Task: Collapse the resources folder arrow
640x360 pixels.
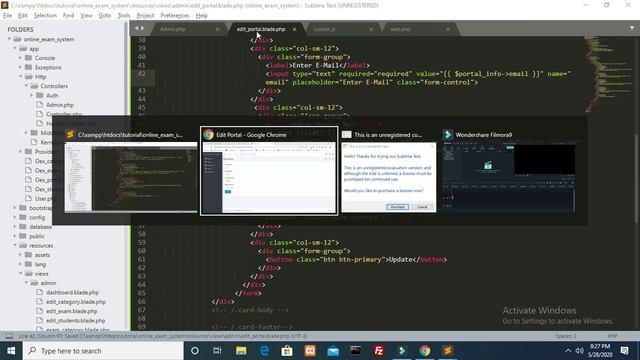Action: 15,245
